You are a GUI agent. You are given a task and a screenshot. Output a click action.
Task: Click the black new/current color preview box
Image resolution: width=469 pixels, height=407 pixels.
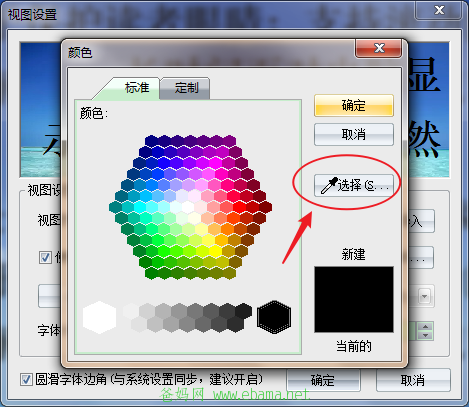coord(354,299)
